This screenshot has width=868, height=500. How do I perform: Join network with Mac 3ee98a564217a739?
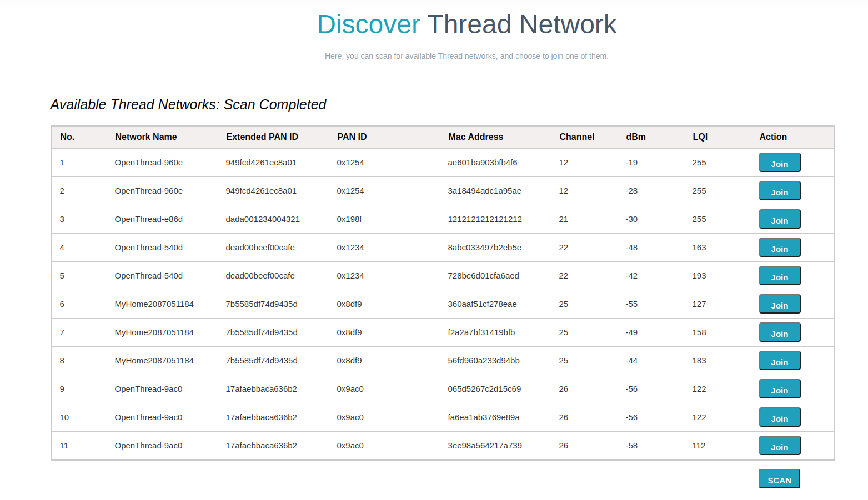tap(780, 446)
